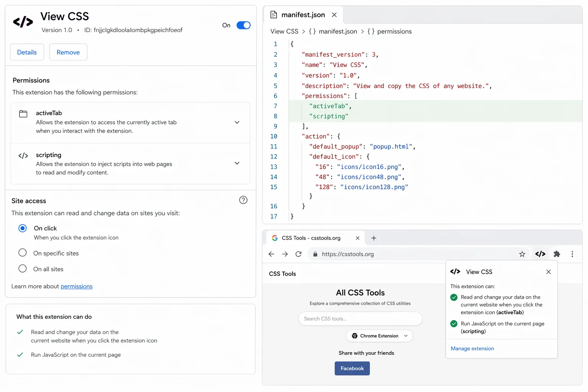Select the On specific sites radio button
The image size is (588, 392).
click(x=23, y=253)
